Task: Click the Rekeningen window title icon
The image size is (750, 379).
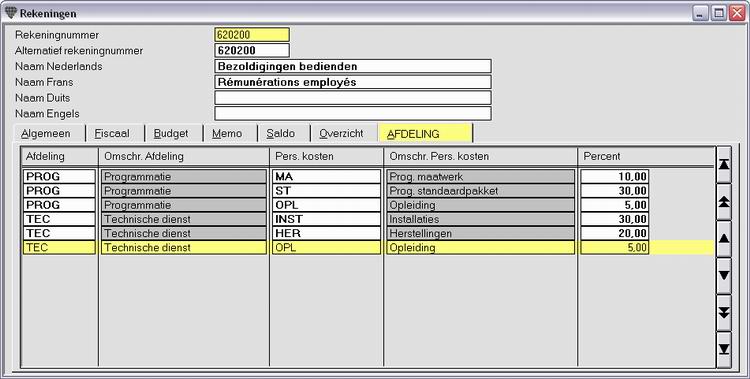Action: coord(11,13)
